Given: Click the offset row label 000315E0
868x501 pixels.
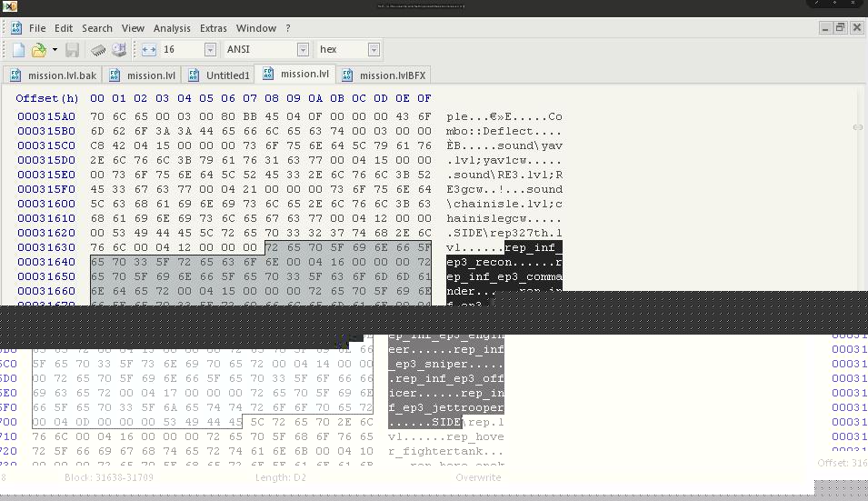Looking at the screenshot, I should click(x=46, y=175).
